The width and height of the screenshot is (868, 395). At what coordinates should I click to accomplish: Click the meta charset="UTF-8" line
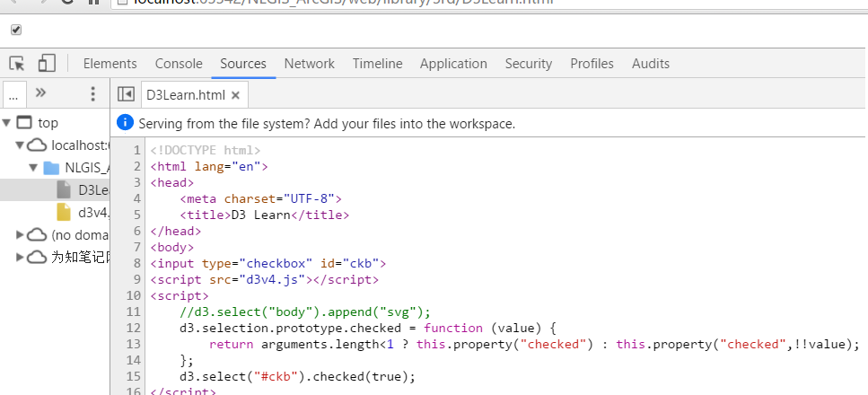point(260,198)
